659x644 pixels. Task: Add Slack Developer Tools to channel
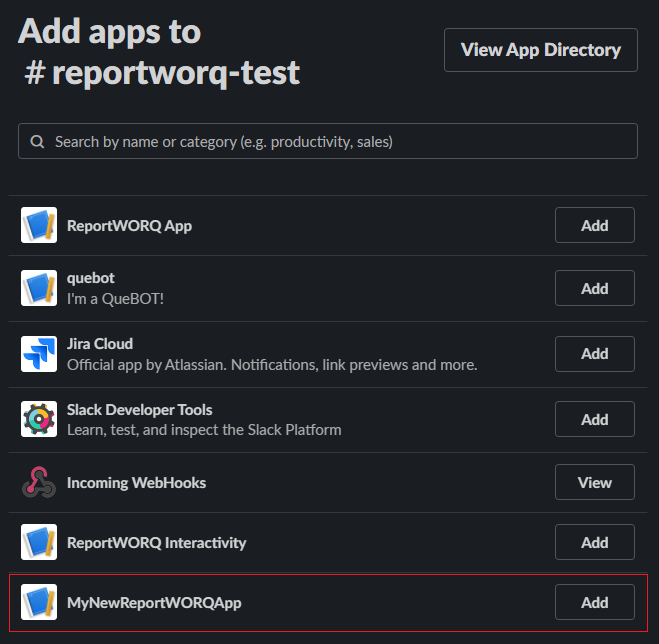[594, 419]
